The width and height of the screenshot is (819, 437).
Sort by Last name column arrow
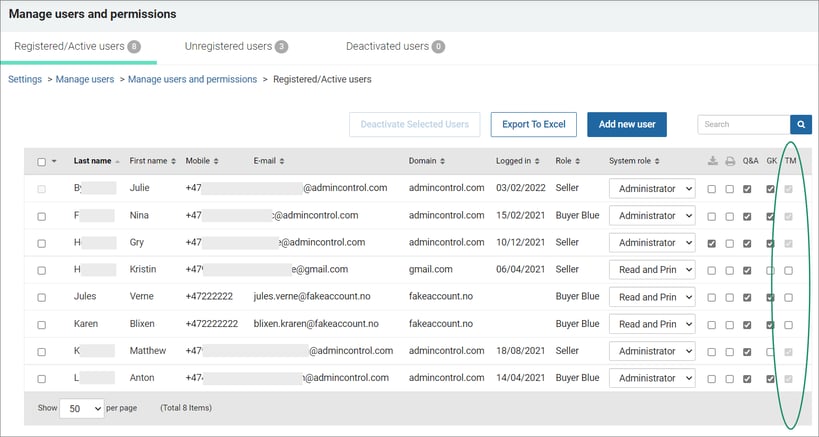coord(118,161)
